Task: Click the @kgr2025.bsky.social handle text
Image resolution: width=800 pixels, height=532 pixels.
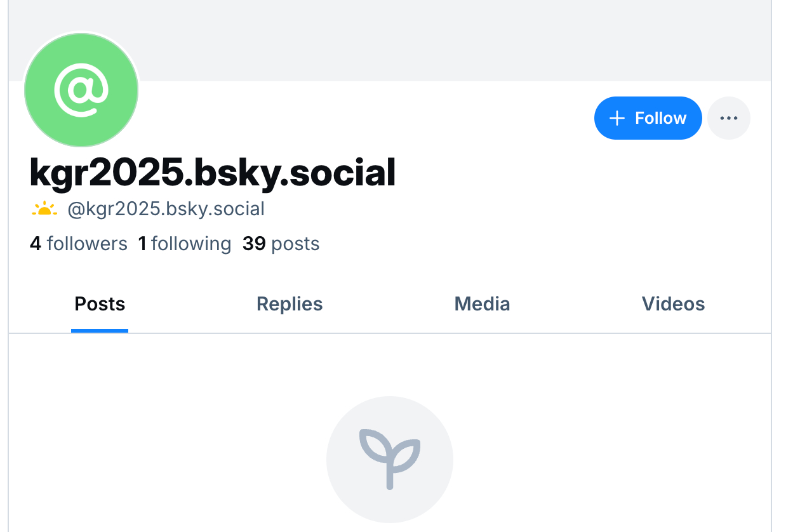Action: 166,209
